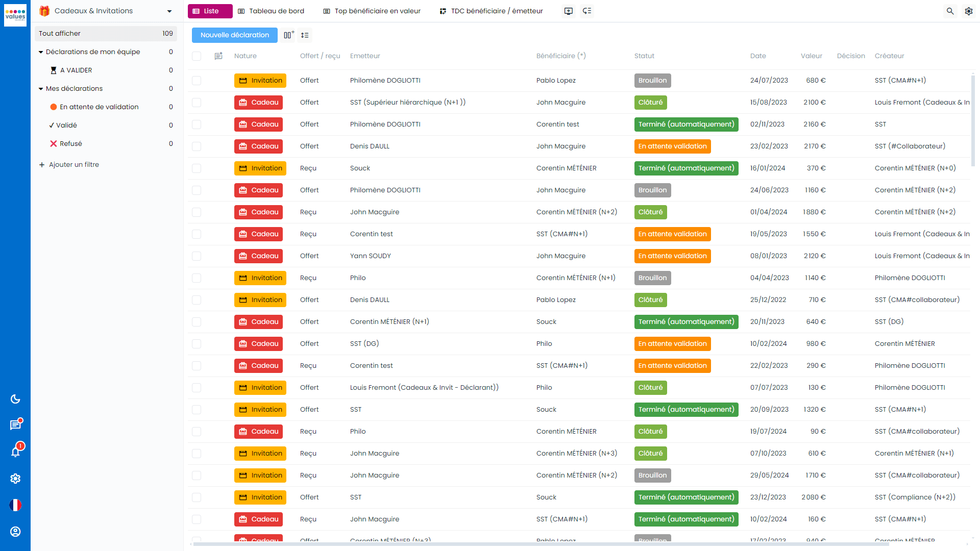Click the chat/message icon left sidebar
The width and height of the screenshot is (980, 551).
click(16, 424)
